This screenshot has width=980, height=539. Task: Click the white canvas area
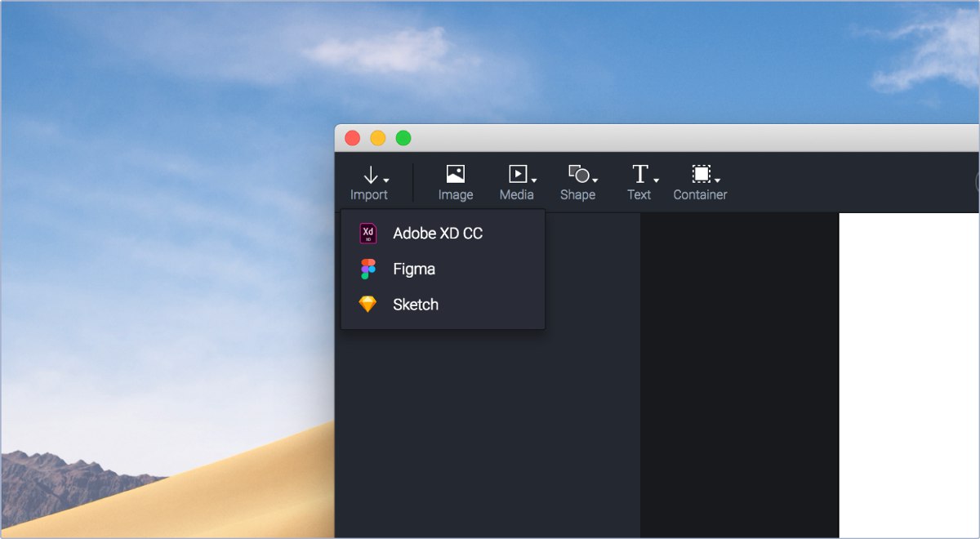(909, 375)
